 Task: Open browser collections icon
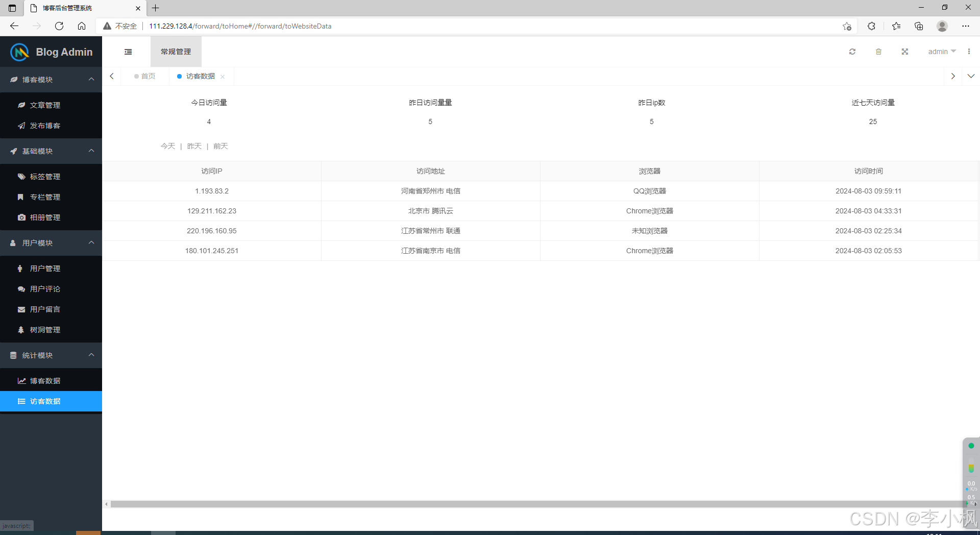(x=919, y=26)
